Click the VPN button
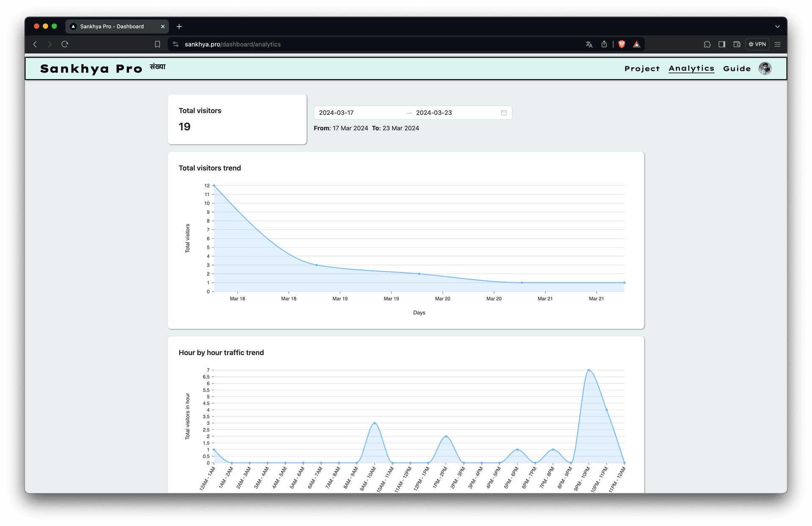 (757, 44)
